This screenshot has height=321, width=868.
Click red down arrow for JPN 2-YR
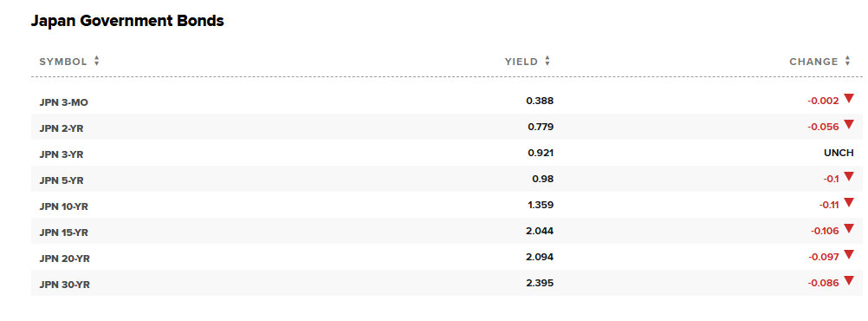click(x=849, y=125)
